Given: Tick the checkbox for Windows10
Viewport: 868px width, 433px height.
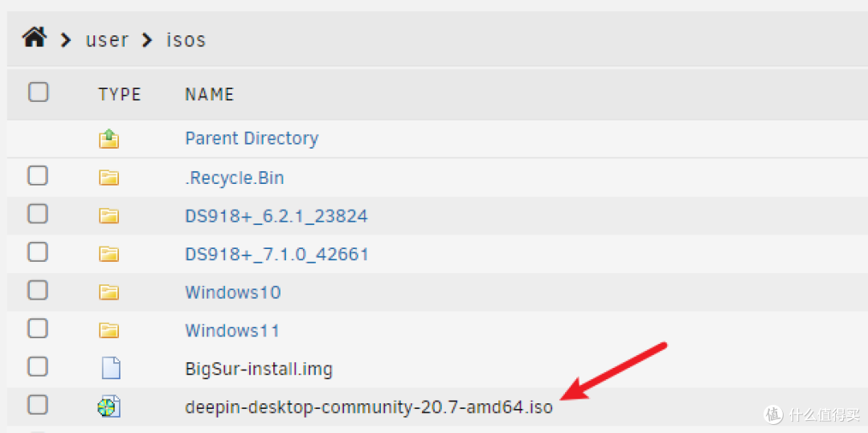Looking at the screenshot, I should point(39,290).
